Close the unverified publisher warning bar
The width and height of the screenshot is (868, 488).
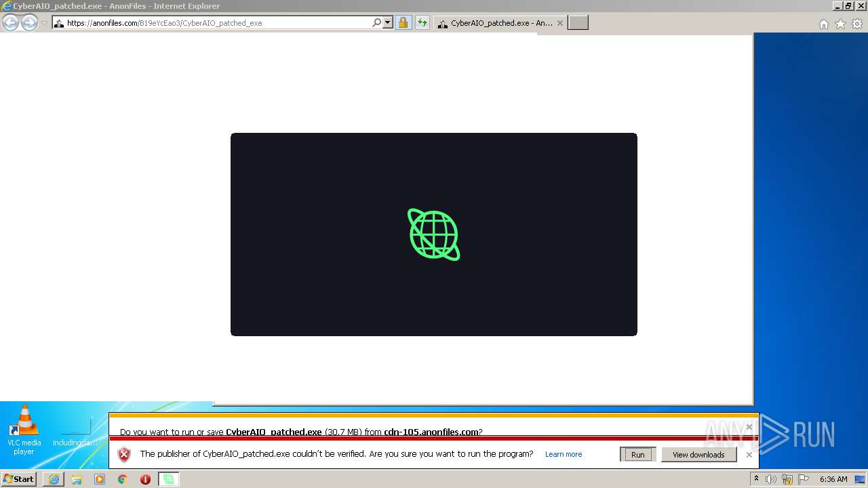click(x=749, y=455)
